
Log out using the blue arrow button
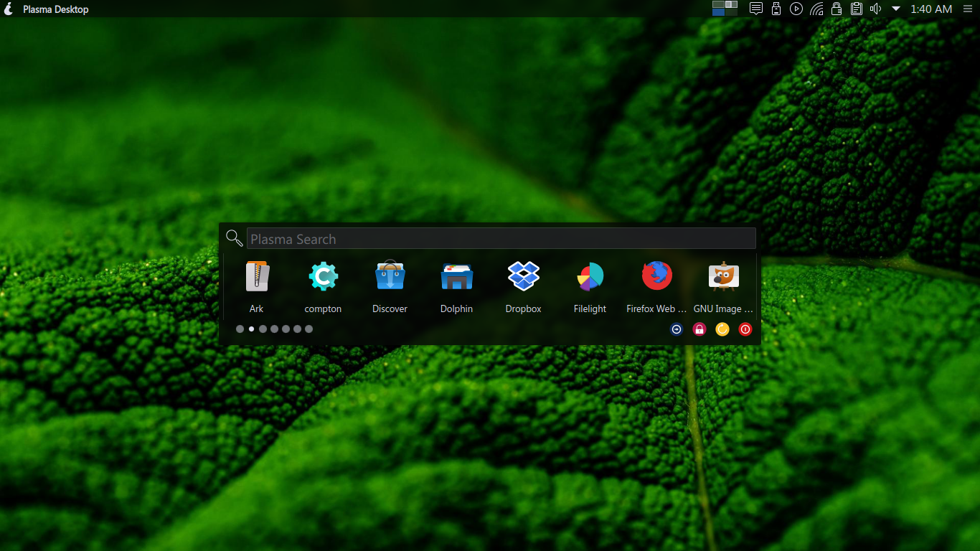676,329
